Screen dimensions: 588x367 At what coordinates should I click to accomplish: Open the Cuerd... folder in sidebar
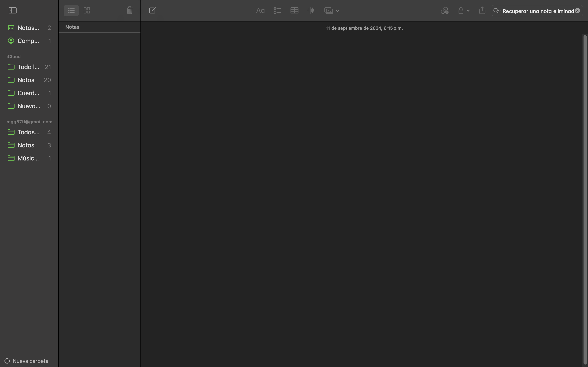click(28, 93)
